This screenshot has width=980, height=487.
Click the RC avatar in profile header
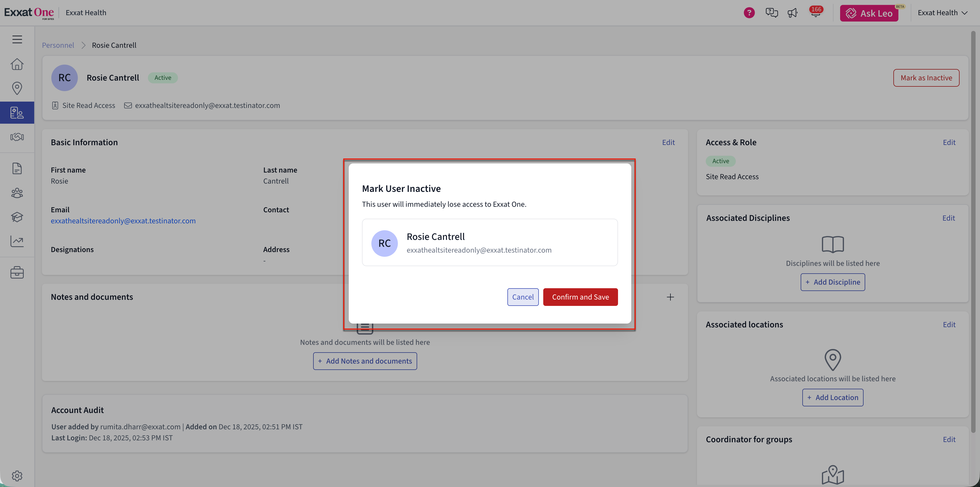coord(64,78)
